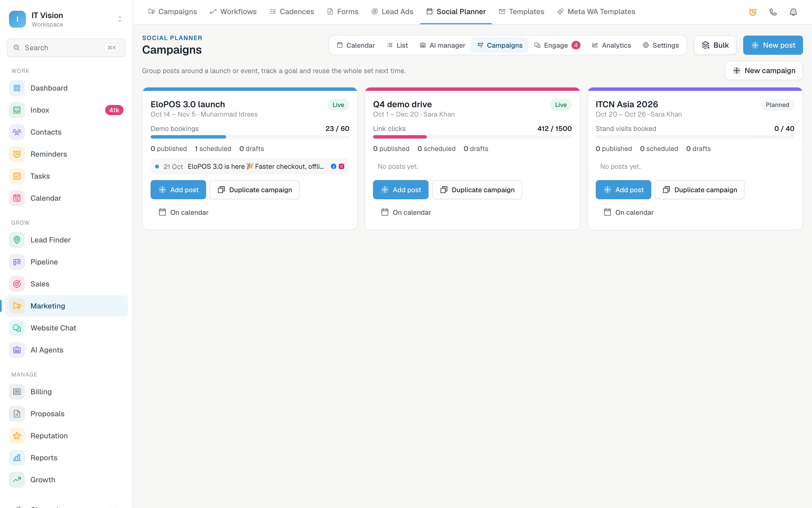Click the Website Chat bubble icon
The width and height of the screenshot is (812, 508).
pos(17,328)
